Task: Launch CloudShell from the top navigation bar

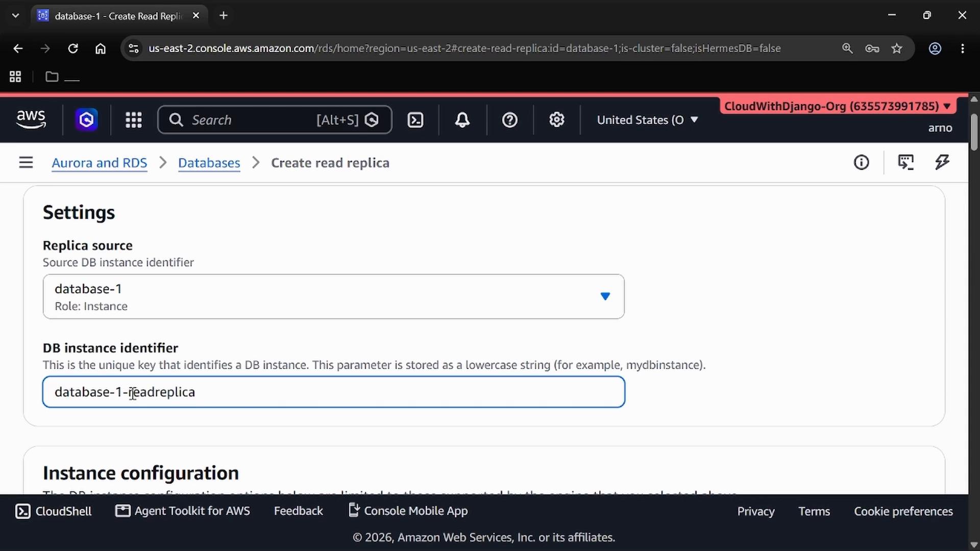Action: 415,120
